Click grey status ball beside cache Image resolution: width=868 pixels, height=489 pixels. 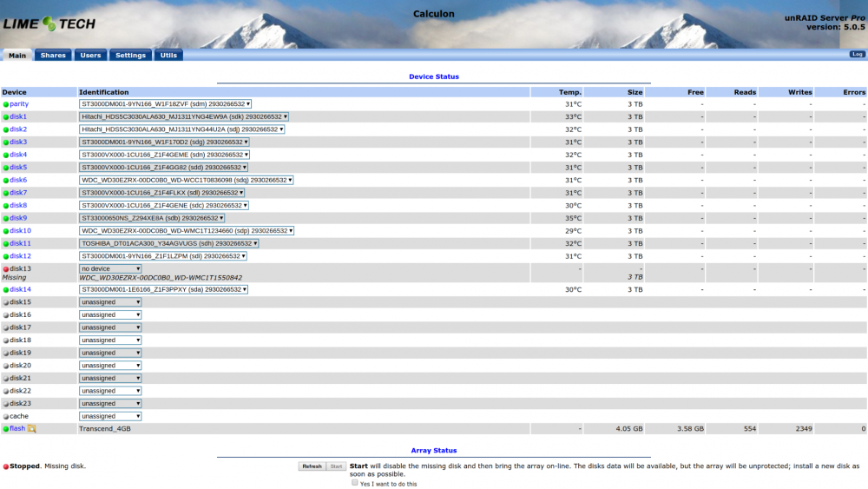[x=6, y=416]
